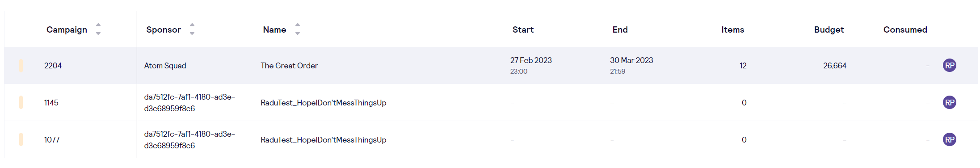Click the RP avatar on campaign 1145 row

[949, 103]
